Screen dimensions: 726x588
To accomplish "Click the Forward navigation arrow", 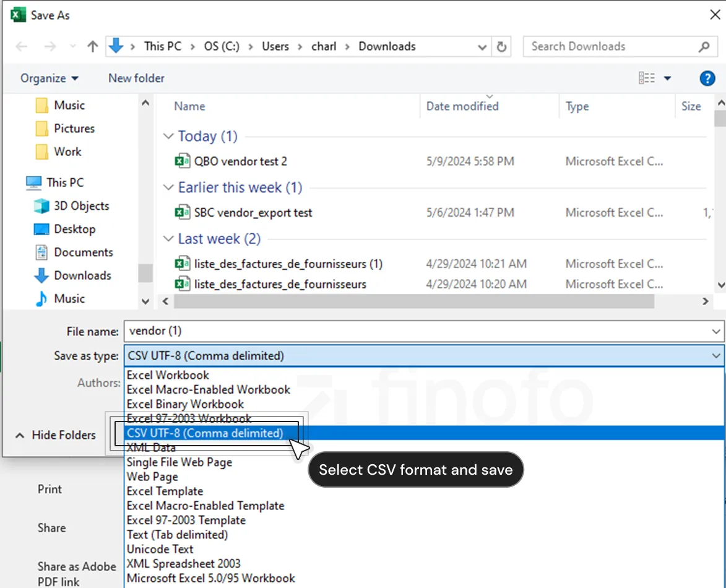I will pyautogui.click(x=50, y=46).
